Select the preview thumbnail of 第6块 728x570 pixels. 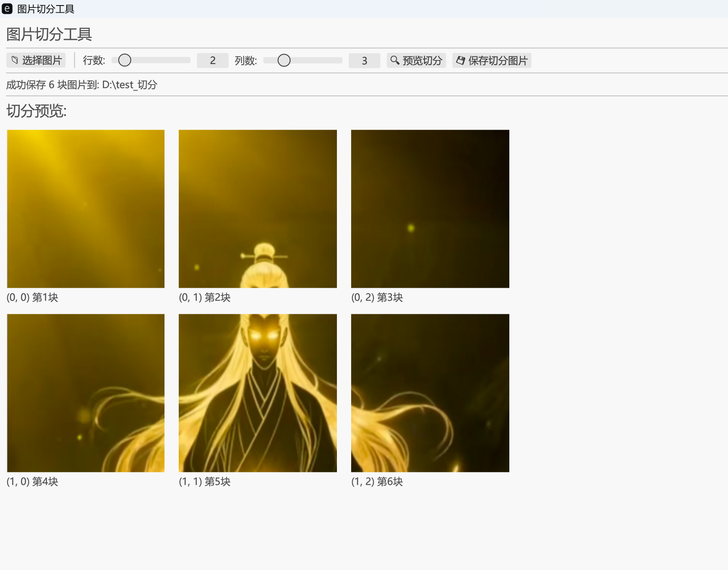(430, 393)
